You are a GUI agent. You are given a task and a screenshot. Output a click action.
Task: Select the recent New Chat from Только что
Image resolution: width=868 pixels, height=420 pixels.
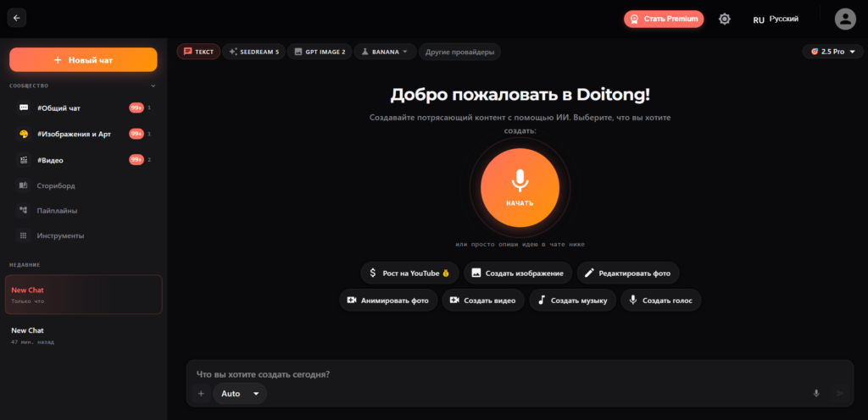coord(84,295)
